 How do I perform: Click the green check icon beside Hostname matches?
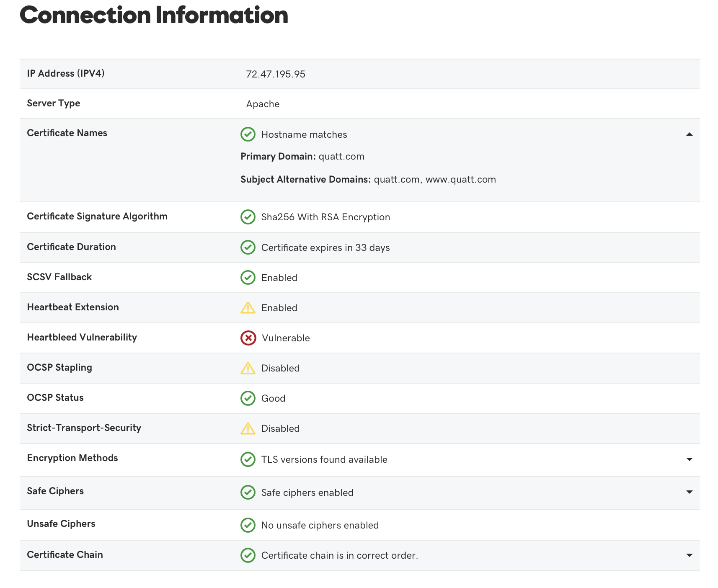click(x=248, y=134)
